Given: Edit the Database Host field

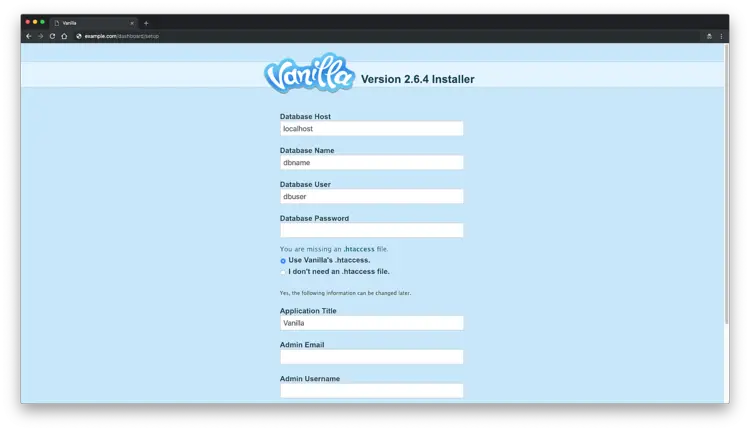Looking at the screenshot, I should click(x=372, y=129).
